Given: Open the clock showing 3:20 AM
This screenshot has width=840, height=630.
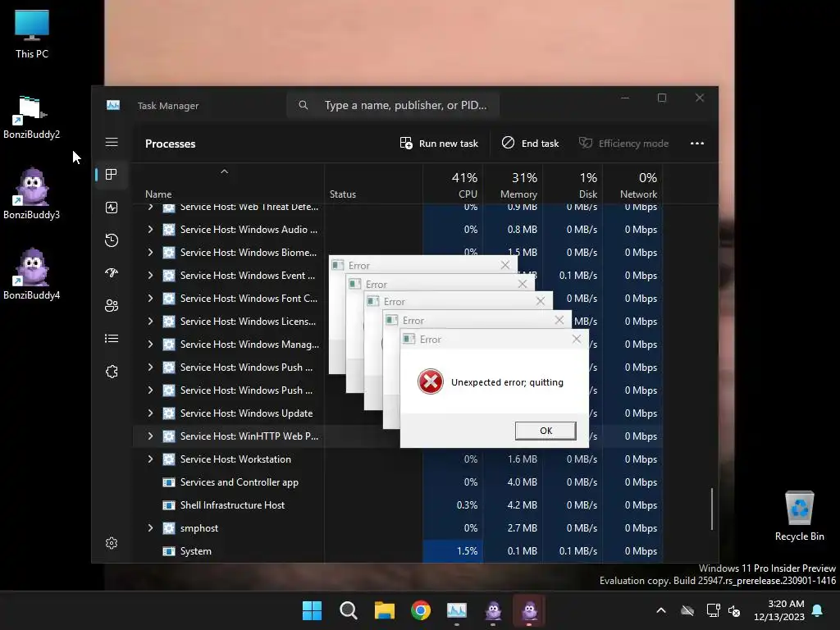Looking at the screenshot, I should tap(779, 610).
